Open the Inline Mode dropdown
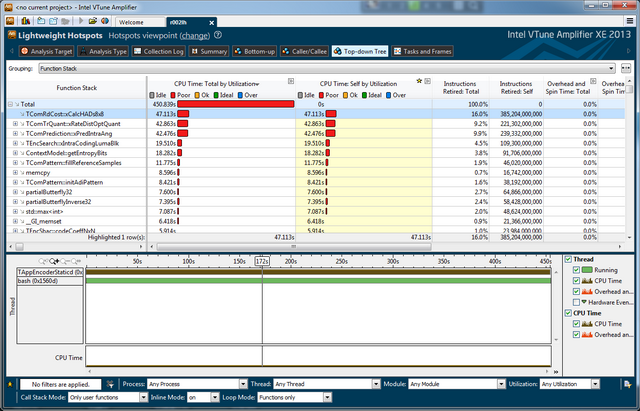Screen dimensions: 640x411 (203, 397)
